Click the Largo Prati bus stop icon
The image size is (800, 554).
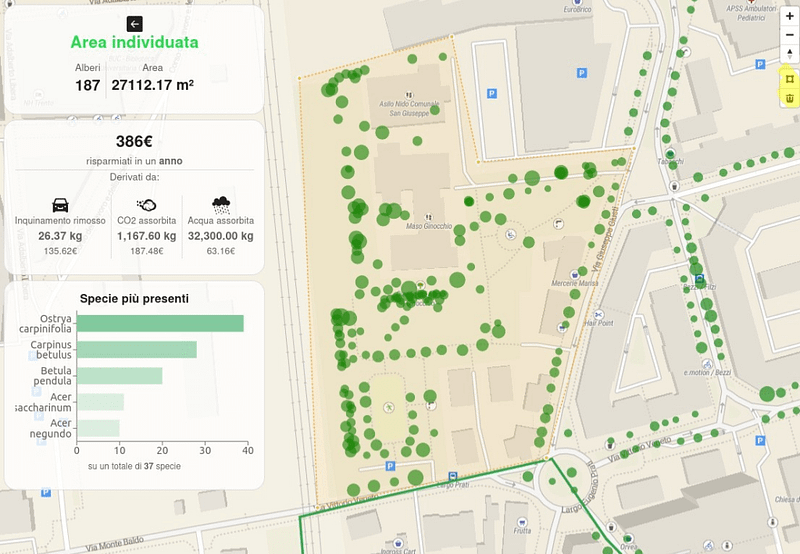pos(453,476)
